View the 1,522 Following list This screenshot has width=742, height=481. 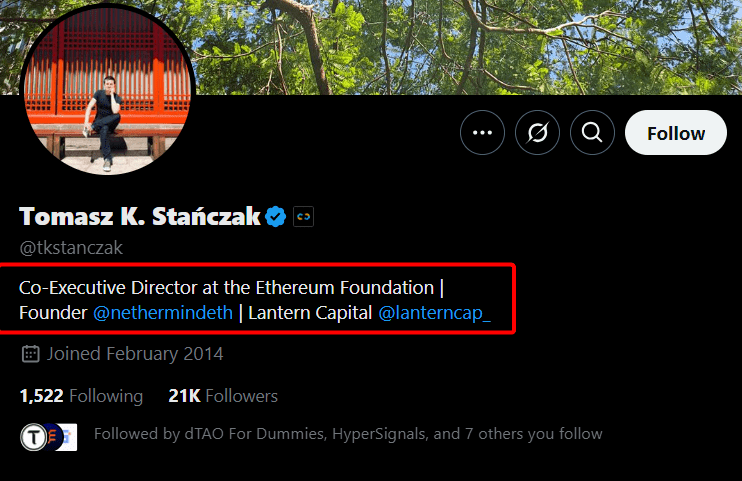click(81, 396)
